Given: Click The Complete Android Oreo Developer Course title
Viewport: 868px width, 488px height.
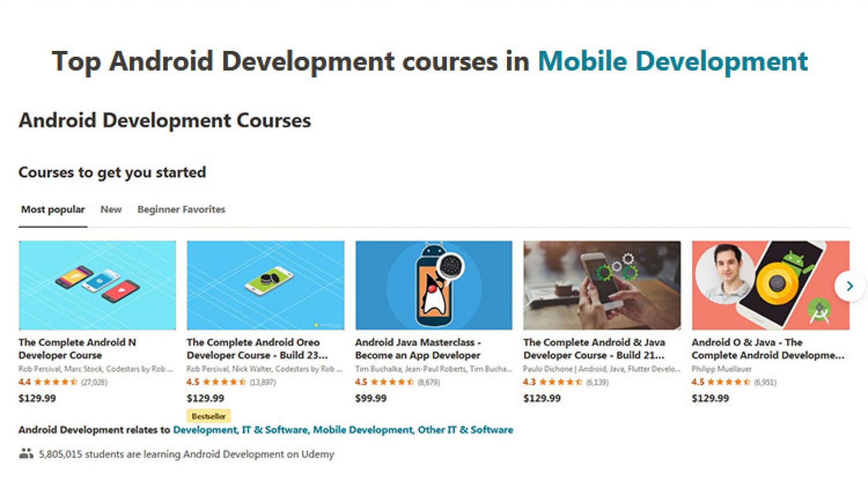Looking at the screenshot, I should (x=257, y=349).
